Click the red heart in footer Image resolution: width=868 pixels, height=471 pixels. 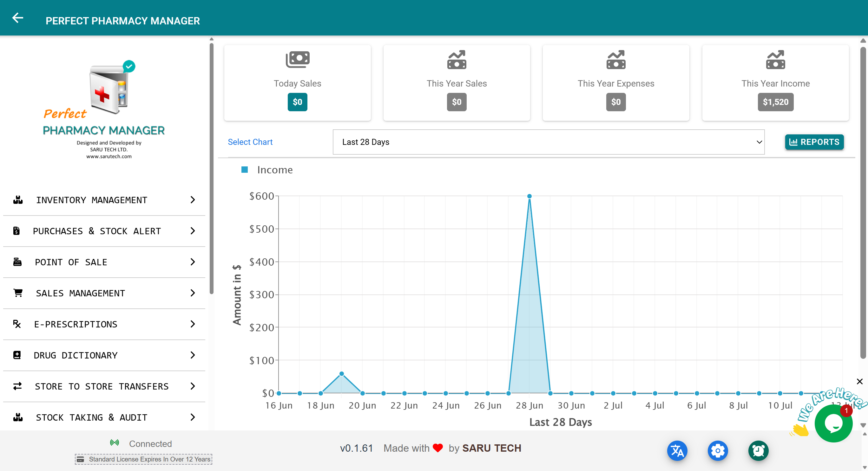click(x=438, y=448)
